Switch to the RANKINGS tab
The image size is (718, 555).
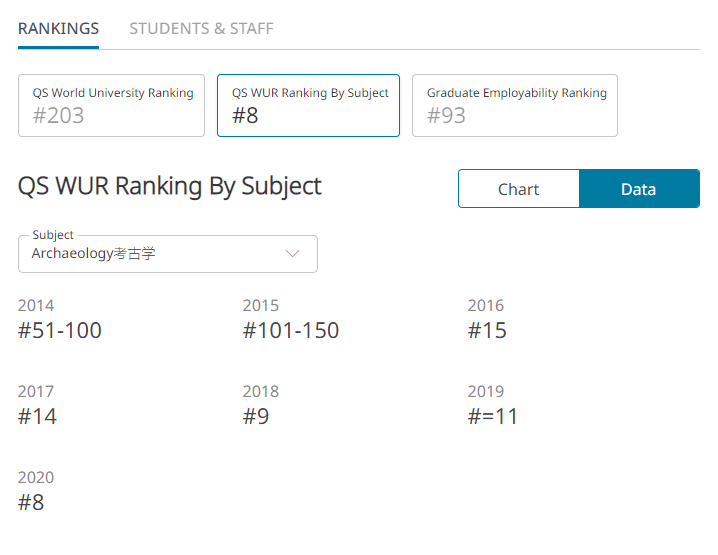(58, 28)
